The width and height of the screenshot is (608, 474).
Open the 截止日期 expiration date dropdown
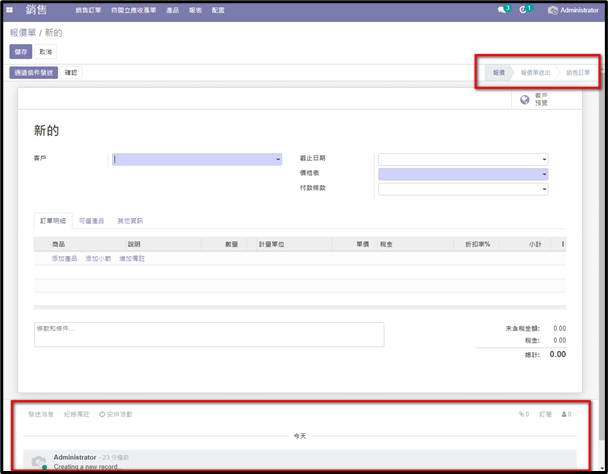click(x=463, y=159)
